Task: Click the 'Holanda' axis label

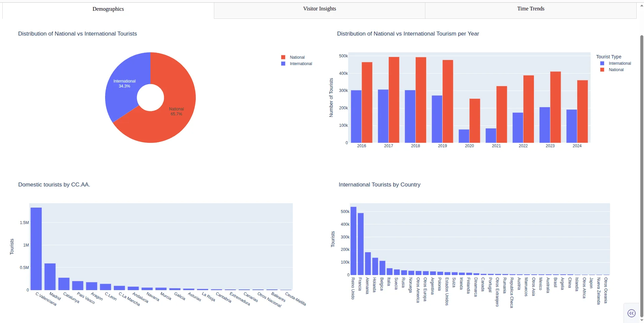Action: (375, 285)
